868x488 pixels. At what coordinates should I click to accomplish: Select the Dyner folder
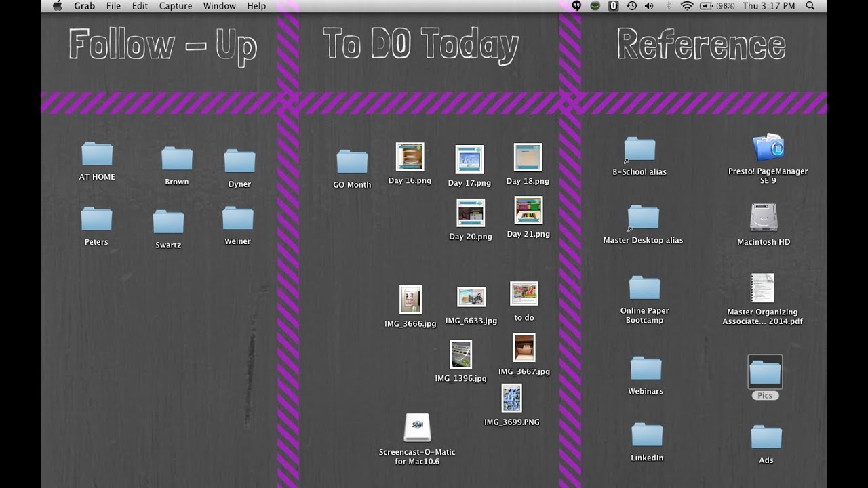point(239,162)
